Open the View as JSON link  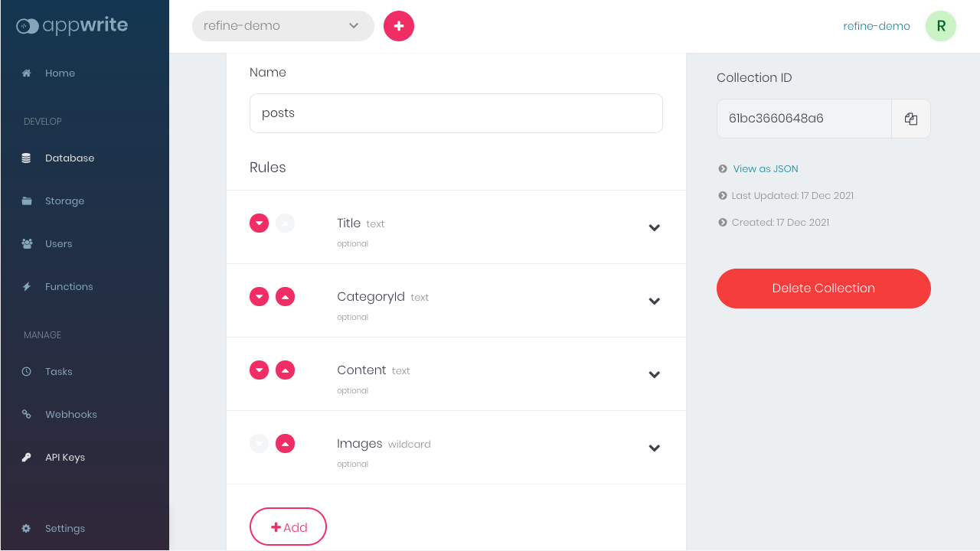tap(766, 169)
